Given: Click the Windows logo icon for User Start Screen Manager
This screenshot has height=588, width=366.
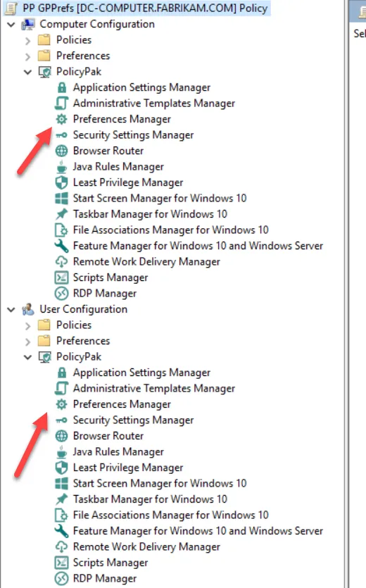Looking at the screenshot, I should point(61,483).
